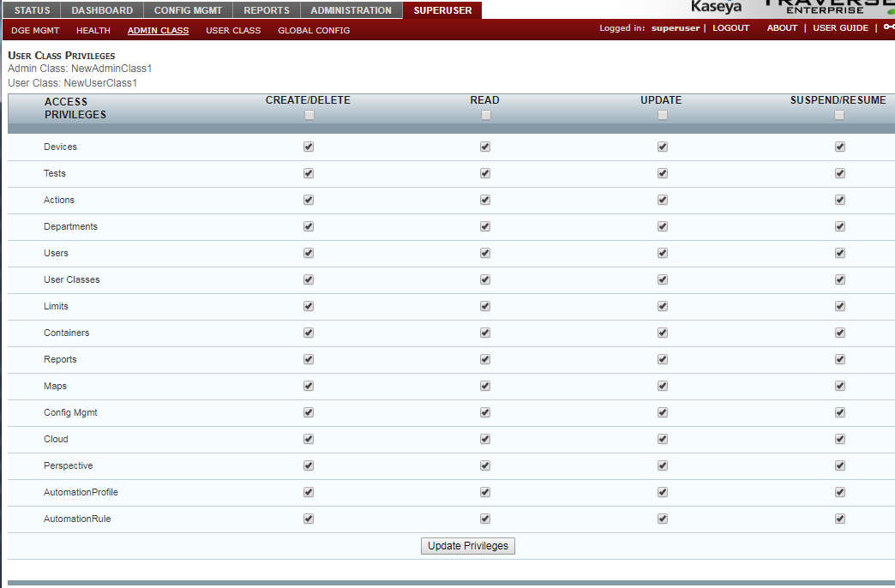Click the Kaseya logo
Screen dimensions: 895x588
(717, 7)
